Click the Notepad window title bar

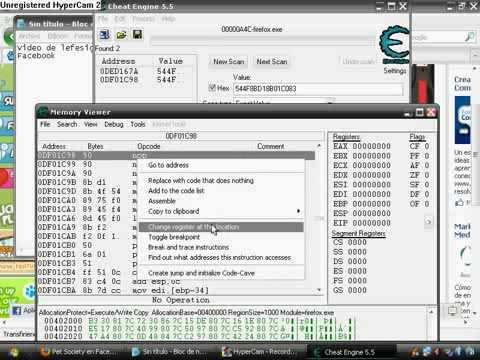pyautogui.click(x=53, y=24)
